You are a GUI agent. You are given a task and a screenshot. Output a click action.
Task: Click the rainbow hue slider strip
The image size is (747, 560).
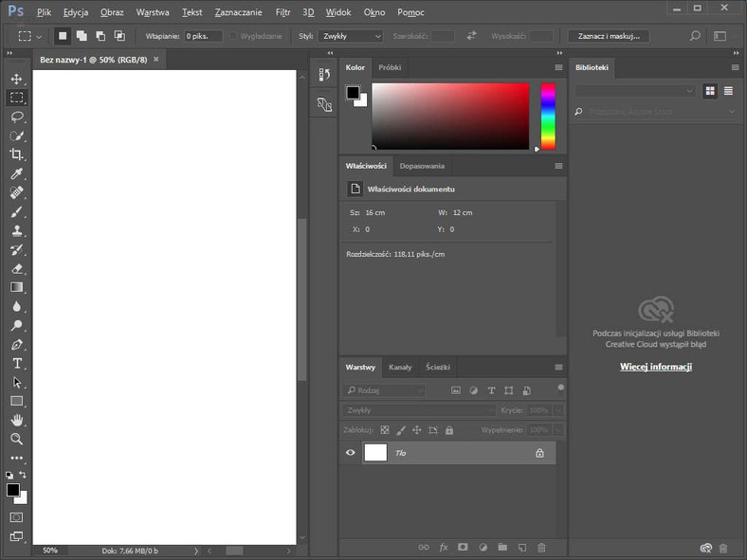click(x=548, y=116)
